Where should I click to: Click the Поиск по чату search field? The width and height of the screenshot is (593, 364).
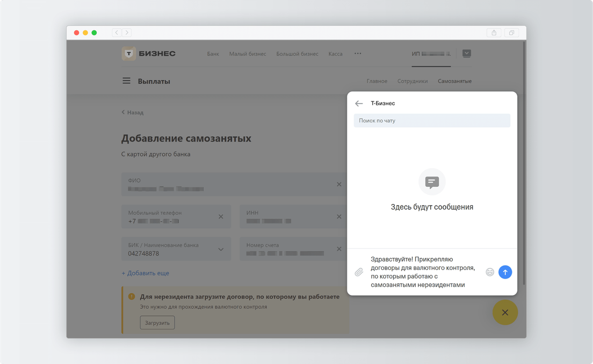432,121
